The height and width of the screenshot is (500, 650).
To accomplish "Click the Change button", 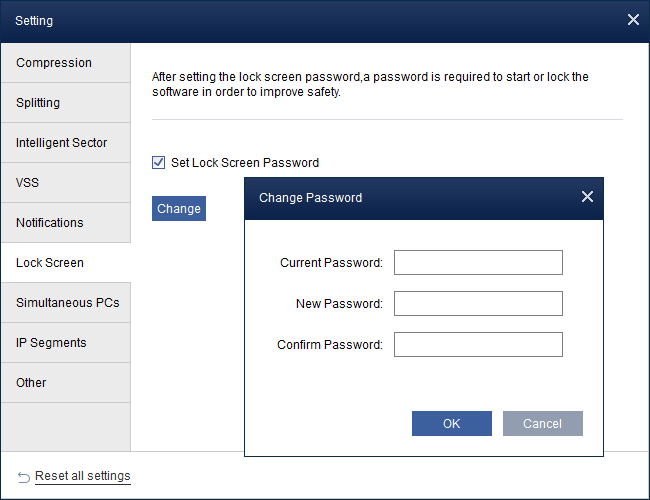I will 179,208.
